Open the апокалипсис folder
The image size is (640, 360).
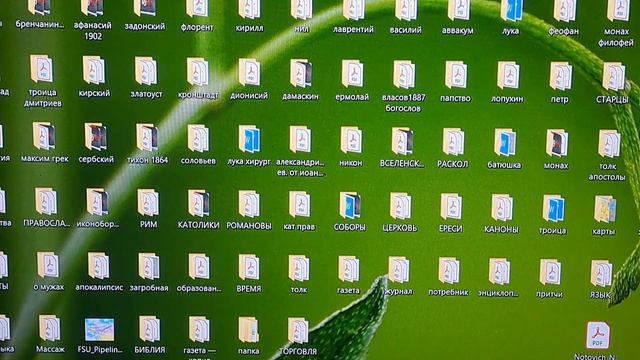pos(98,266)
